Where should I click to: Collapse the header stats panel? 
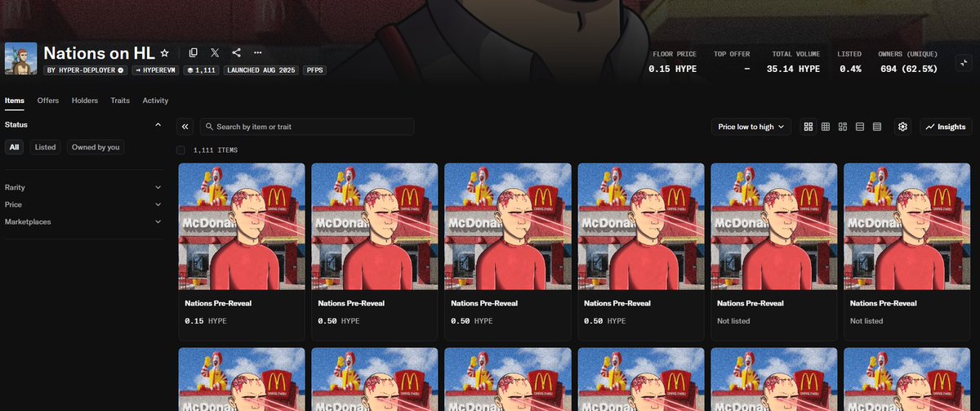(963, 62)
